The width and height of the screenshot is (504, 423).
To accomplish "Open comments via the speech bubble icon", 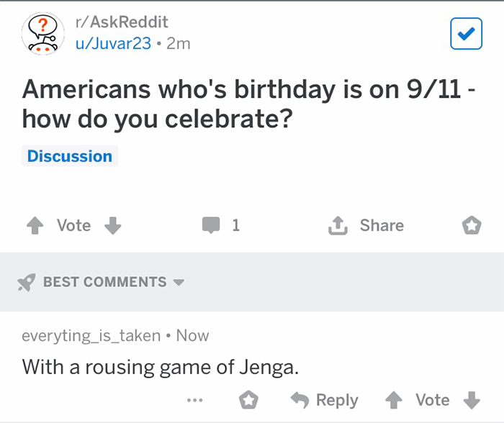I will pyautogui.click(x=210, y=226).
